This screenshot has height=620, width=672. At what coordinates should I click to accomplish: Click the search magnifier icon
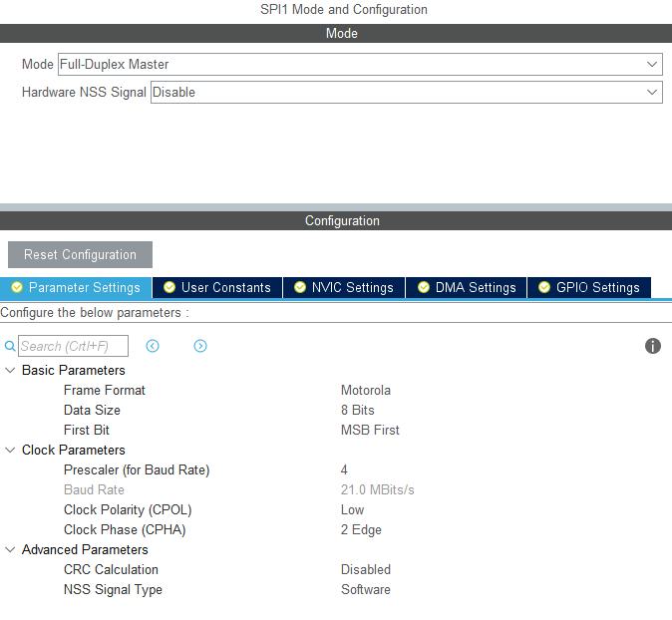click(10, 346)
